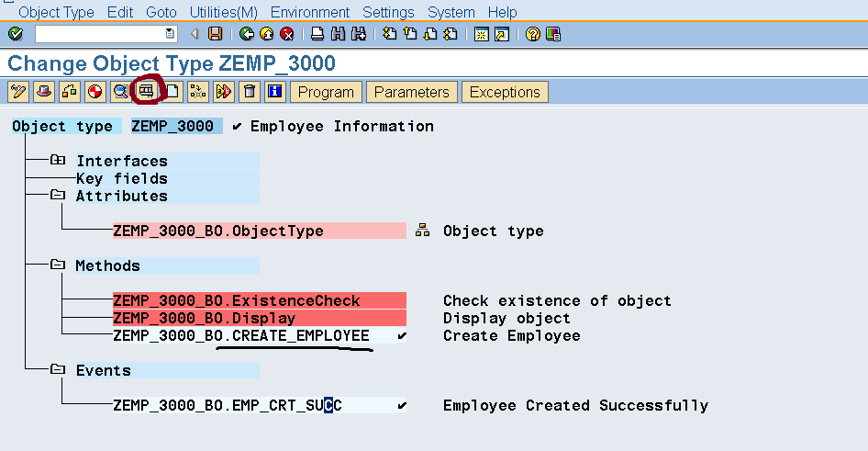Collapse the Attributes folder node
This screenshot has width=868, height=451.
(58, 196)
